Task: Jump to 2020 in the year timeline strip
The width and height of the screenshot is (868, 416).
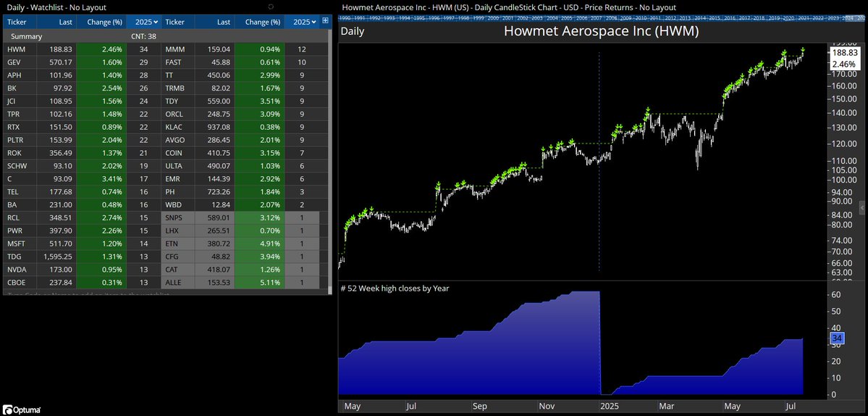Action: point(788,17)
